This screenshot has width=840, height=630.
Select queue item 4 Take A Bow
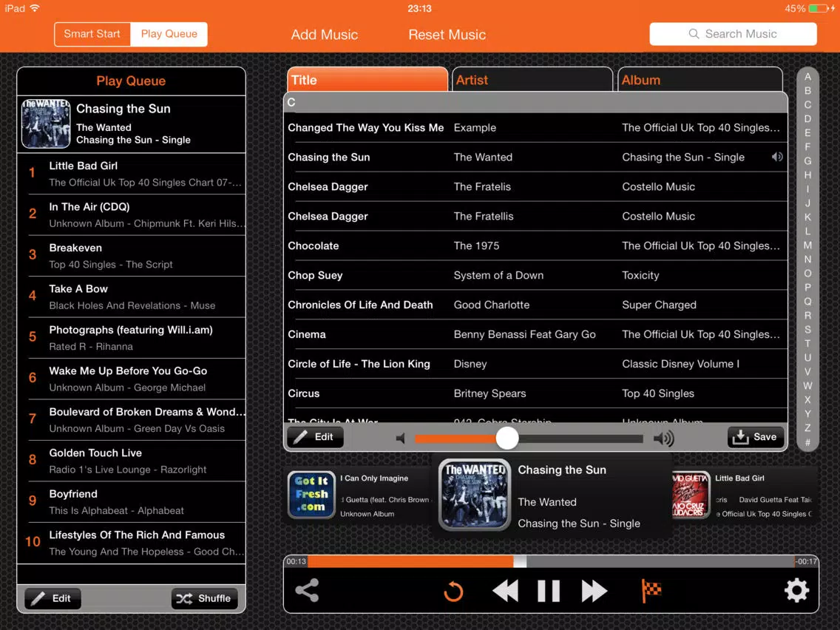click(x=132, y=297)
